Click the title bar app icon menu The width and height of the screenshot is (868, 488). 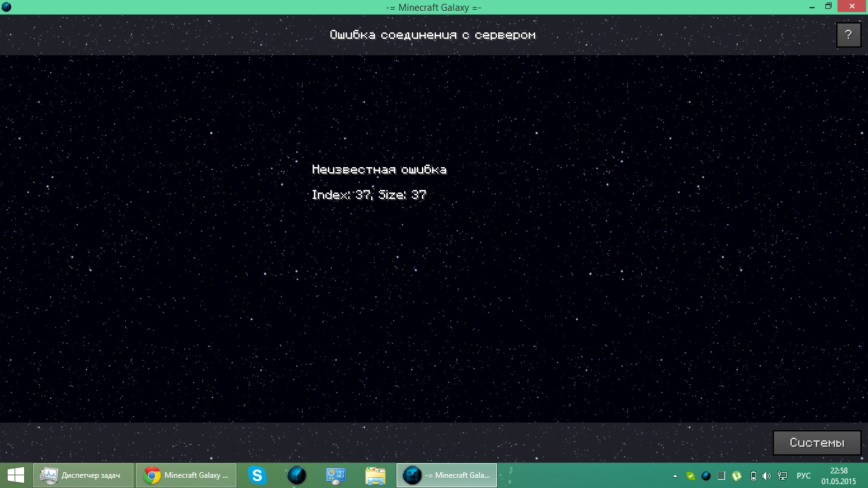(7, 7)
